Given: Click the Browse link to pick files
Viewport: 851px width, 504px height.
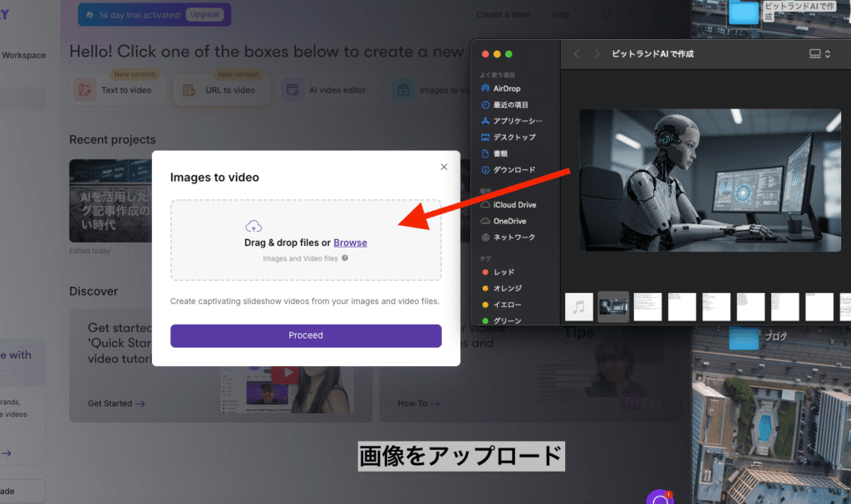Looking at the screenshot, I should click(x=350, y=242).
